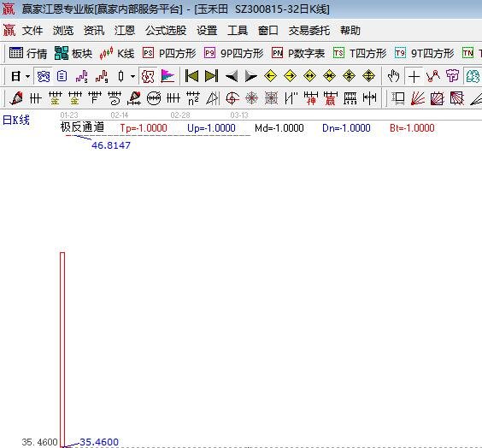Expand the 日 period dropdown arrow

[x=27, y=76]
